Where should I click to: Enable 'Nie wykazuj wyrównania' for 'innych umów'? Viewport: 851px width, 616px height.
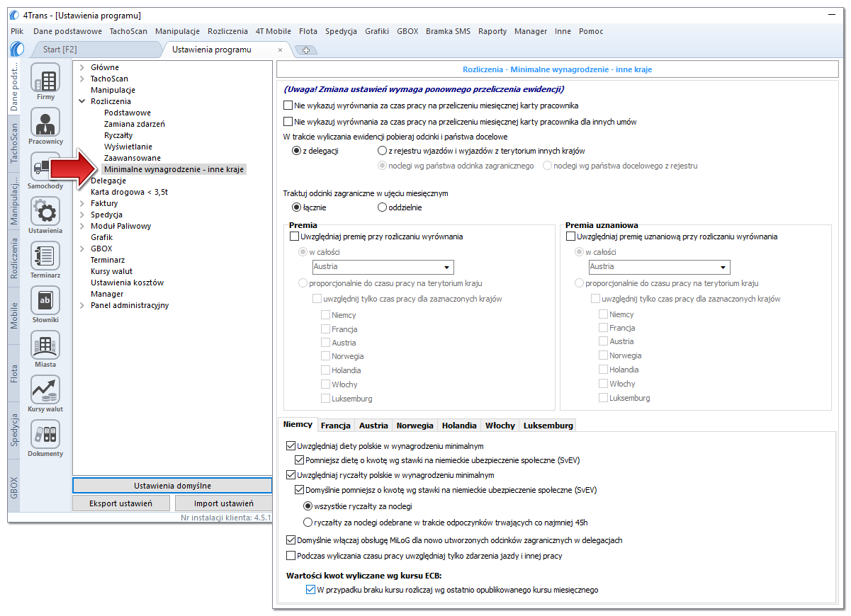pos(288,122)
